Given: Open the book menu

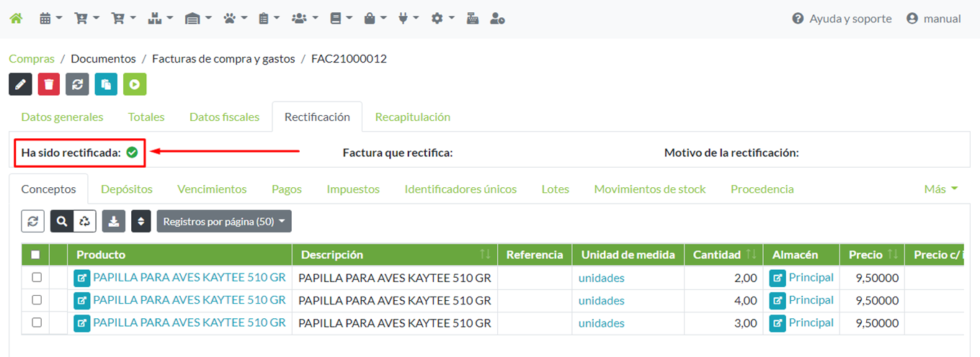Looking at the screenshot, I should (x=341, y=19).
